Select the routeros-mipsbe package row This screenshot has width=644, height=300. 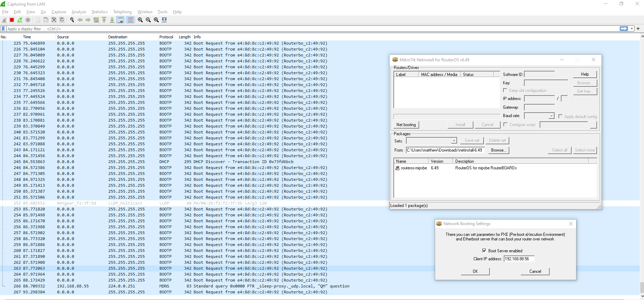[495, 168]
